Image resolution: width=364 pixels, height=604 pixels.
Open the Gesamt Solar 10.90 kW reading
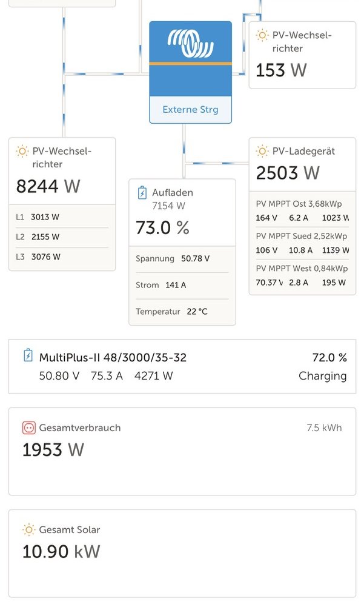coord(61,551)
